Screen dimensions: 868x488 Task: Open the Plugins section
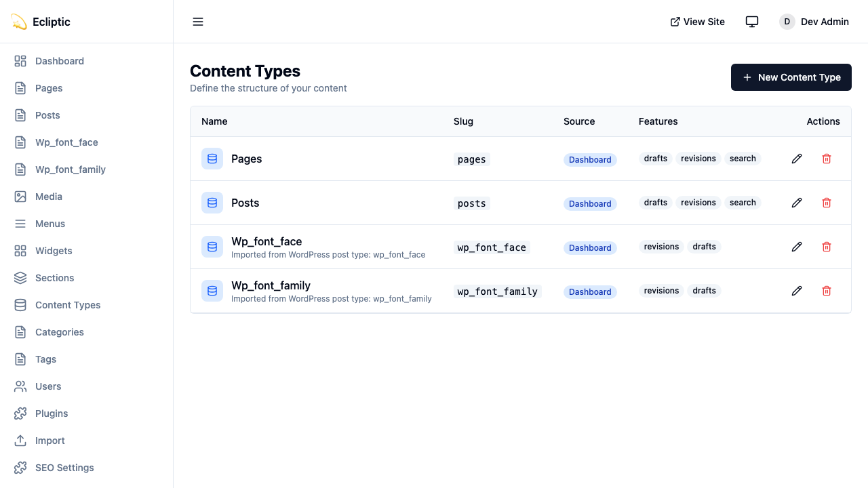click(51, 413)
